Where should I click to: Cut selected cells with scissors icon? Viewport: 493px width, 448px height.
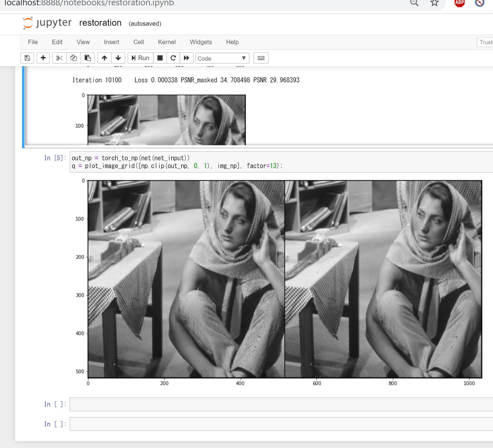(x=59, y=58)
